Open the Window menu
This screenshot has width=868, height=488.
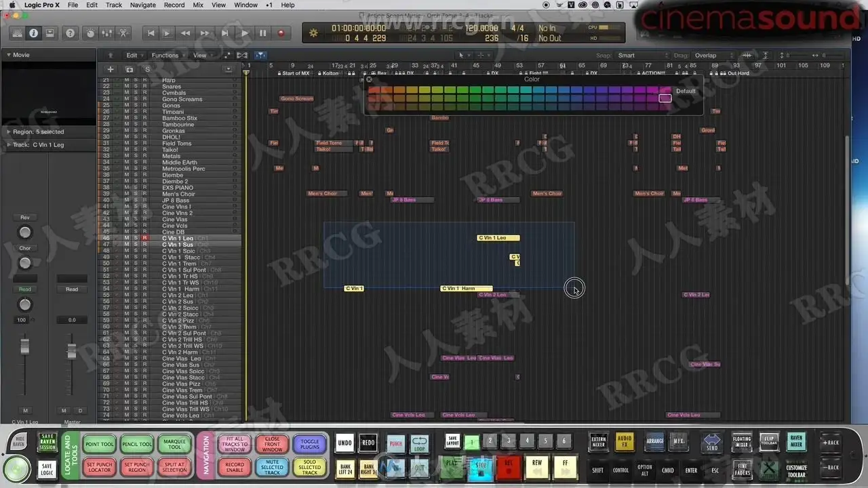click(245, 5)
